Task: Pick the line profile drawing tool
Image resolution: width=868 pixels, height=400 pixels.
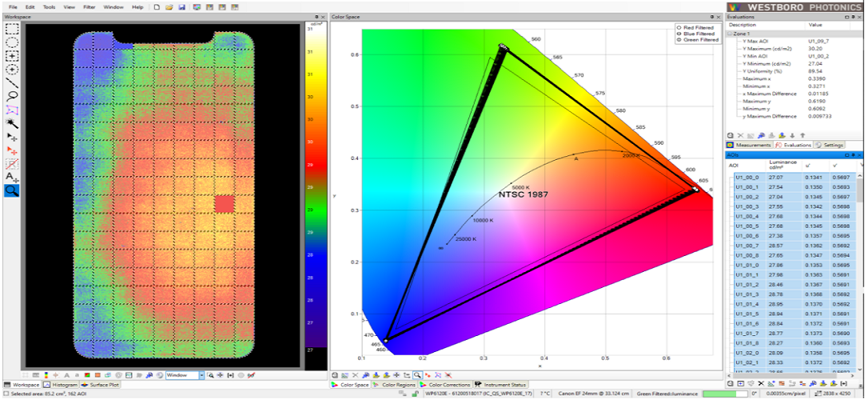Action: tap(12, 82)
